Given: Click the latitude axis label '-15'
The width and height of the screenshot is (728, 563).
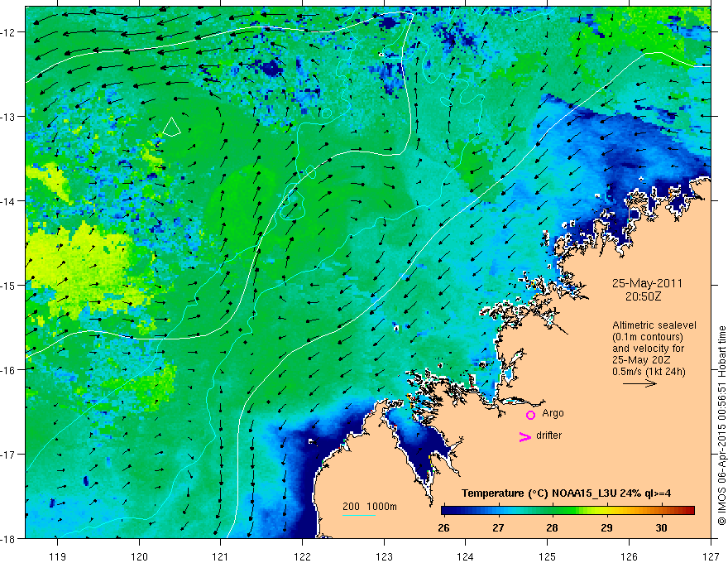Looking at the screenshot, I should (8, 285).
